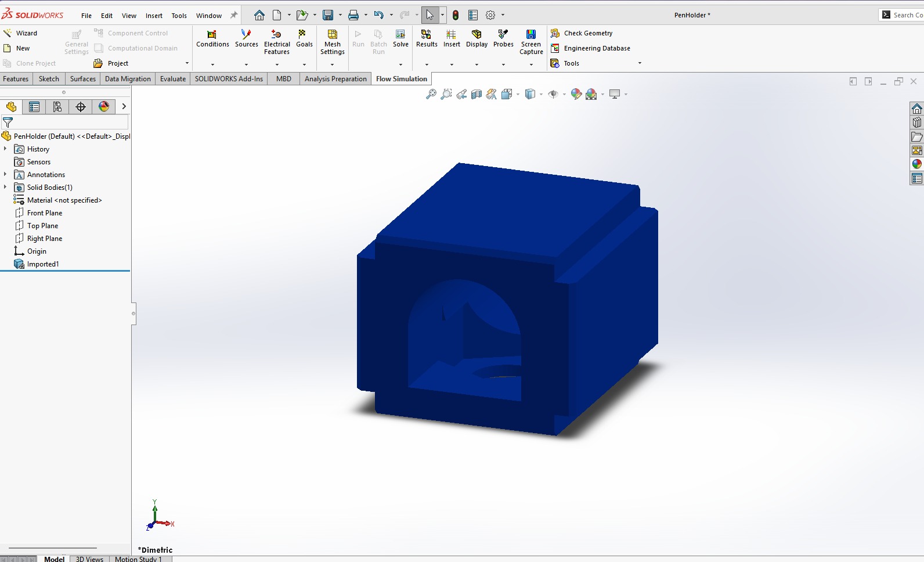The width and height of the screenshot is (924, 562).
Task: Open the Sources tool
Action: (246, 38)
